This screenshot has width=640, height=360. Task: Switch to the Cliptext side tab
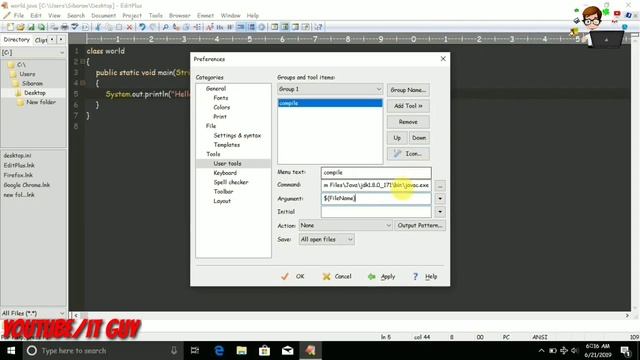point(41,40)
